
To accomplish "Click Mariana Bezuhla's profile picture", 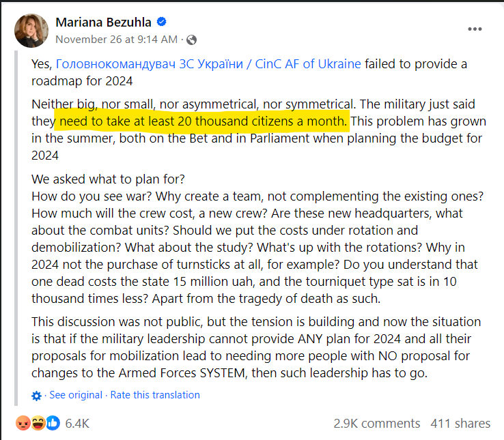I will tap(31, 31).
